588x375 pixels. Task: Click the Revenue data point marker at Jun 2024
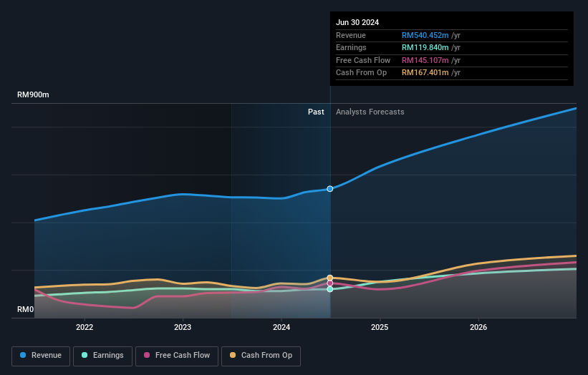[x=330, y=189]
